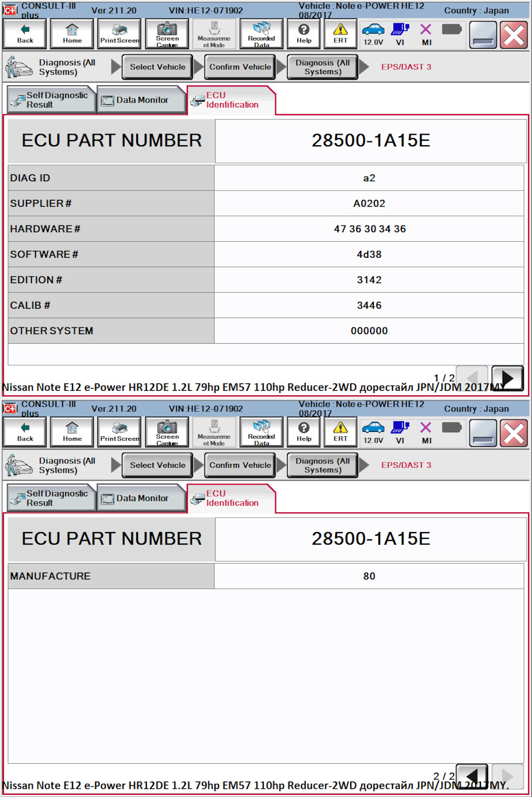Click OTHER SYSTEM value 000000
Viewport: 532px width, 797px height.
coord(369,331)
